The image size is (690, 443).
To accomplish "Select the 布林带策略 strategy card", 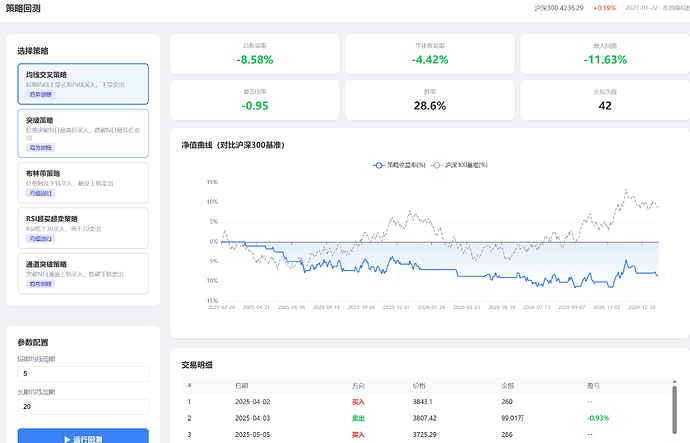I will click(83, 183).
